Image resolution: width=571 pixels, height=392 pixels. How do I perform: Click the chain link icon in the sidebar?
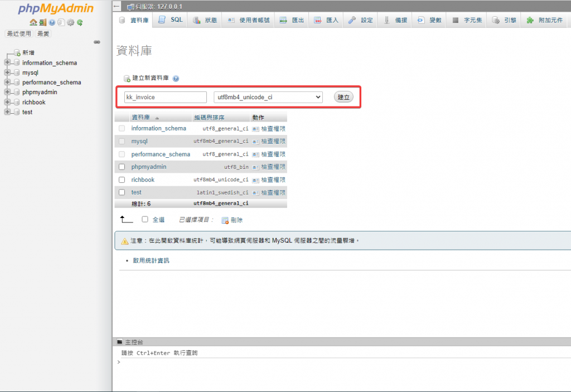(96, 42)
